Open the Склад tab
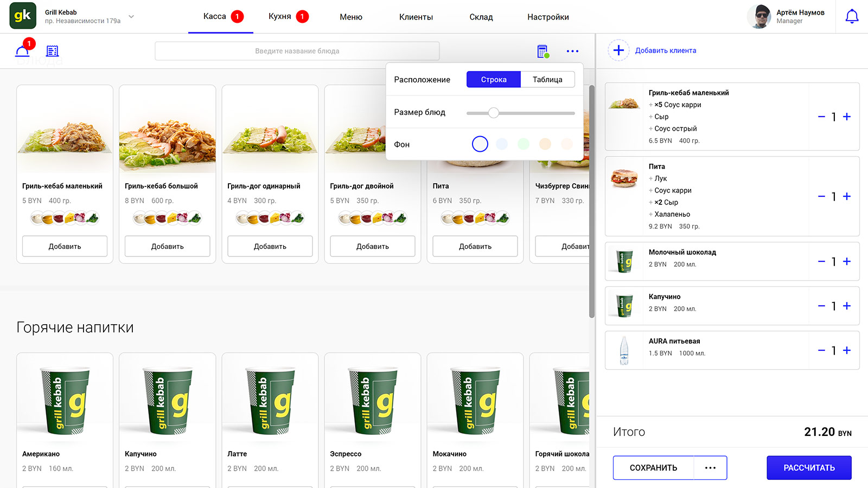The image size is (868, 488). [481, 17]
